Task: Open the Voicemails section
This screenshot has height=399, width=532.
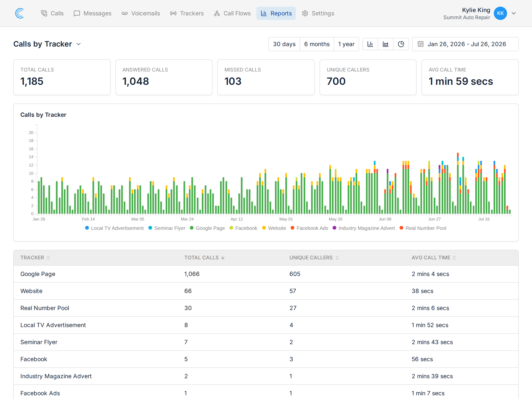Action: click(x=141, y=13)
